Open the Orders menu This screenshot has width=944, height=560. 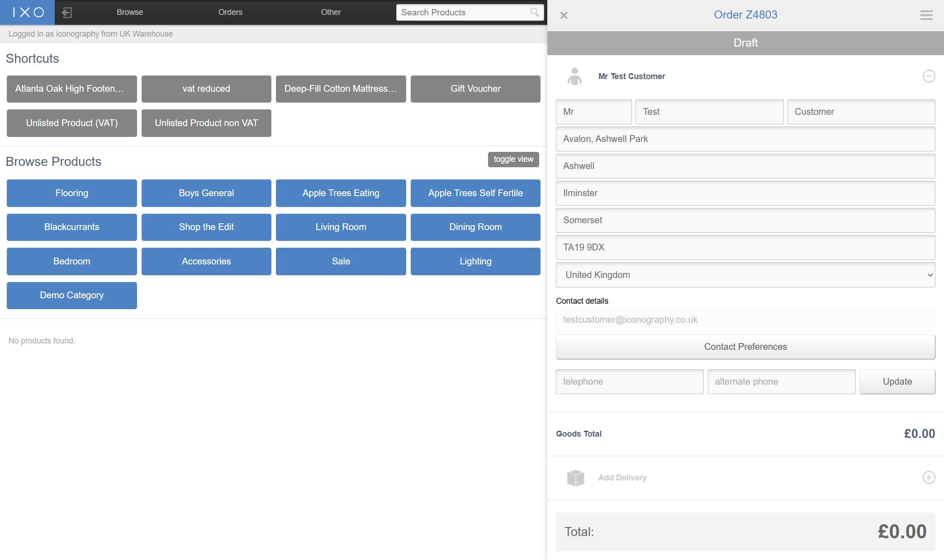click(x=230, y=12)
